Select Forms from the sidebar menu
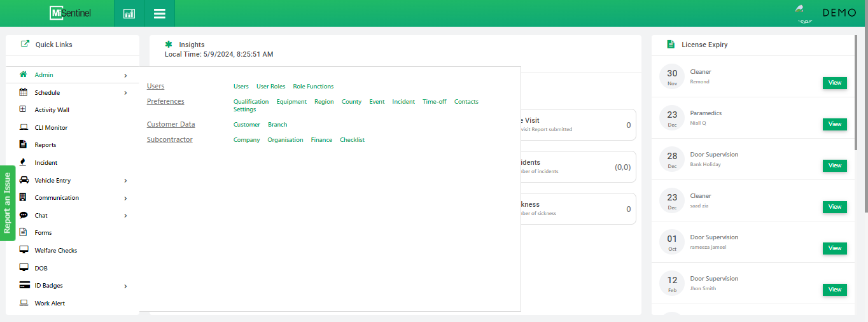Screen dimensions: 868x322 pyautogui.click(x=43, y=233)
